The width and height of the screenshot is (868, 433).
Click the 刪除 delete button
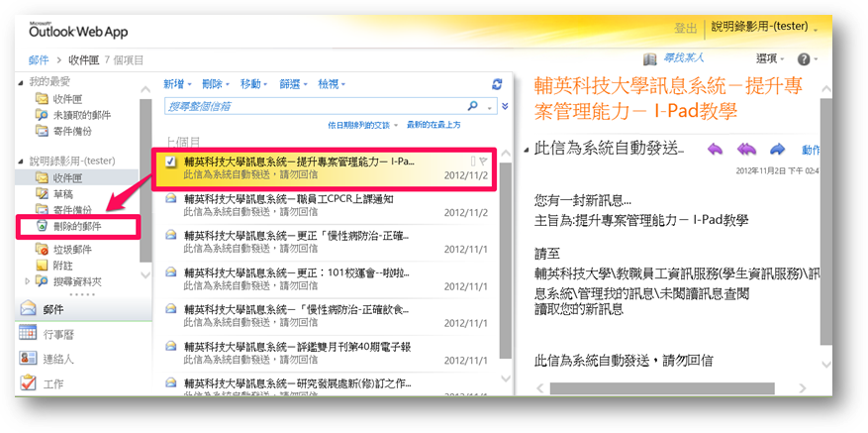tap(212, 84)
